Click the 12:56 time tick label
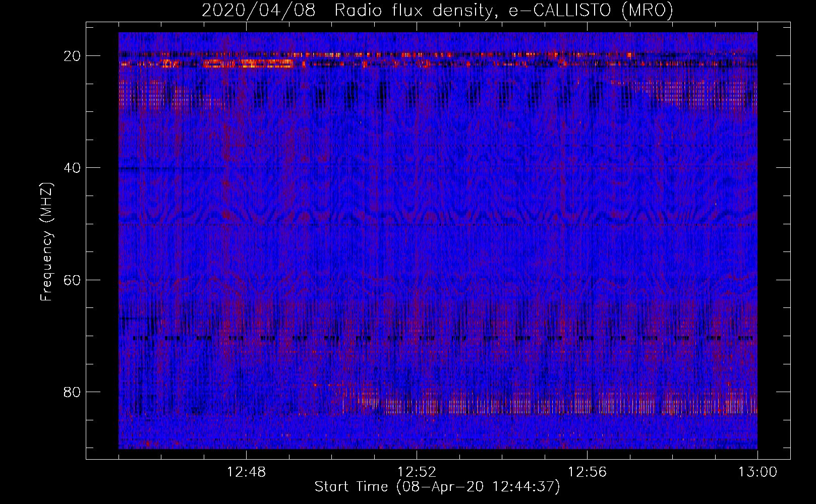 click(x=588, y=472)
